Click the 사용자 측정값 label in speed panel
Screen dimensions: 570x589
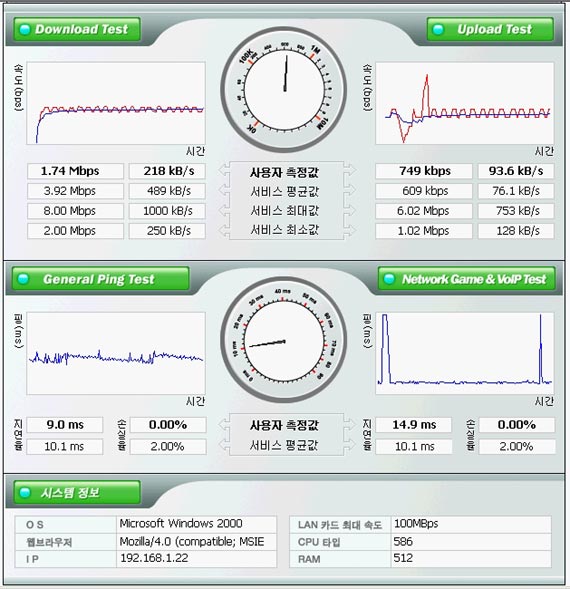click(x=284, y=172)
